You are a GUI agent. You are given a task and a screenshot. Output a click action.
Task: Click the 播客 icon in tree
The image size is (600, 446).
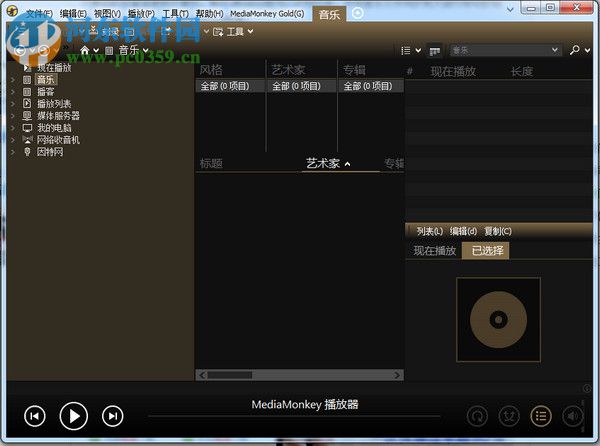[x=27, y=92]
